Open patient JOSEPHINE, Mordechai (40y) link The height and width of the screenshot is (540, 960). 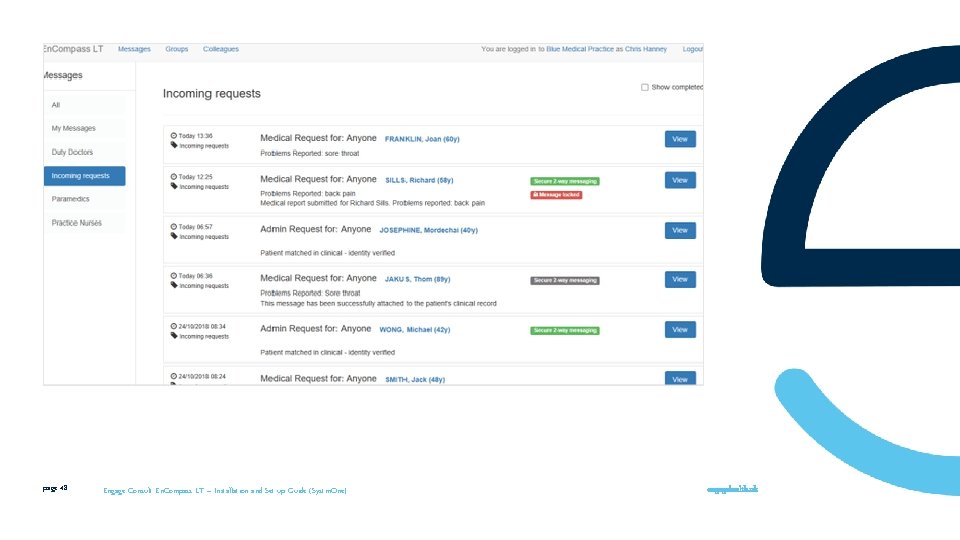429,230
